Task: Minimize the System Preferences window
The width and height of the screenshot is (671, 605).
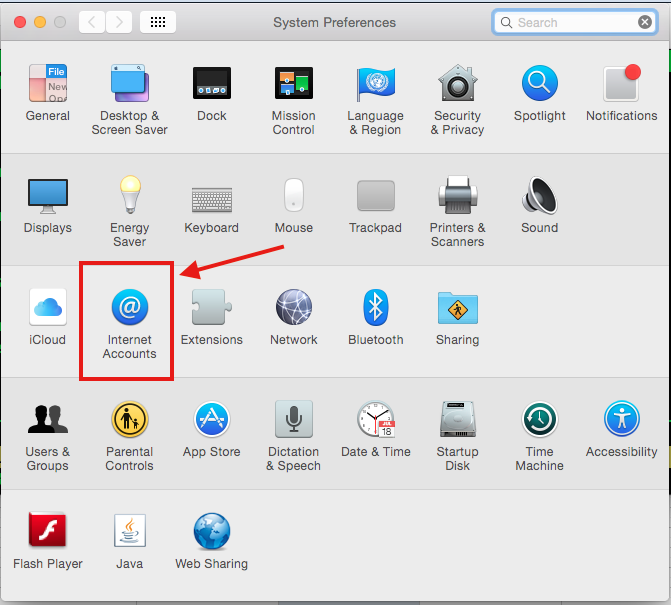Action: pos(40,22)
